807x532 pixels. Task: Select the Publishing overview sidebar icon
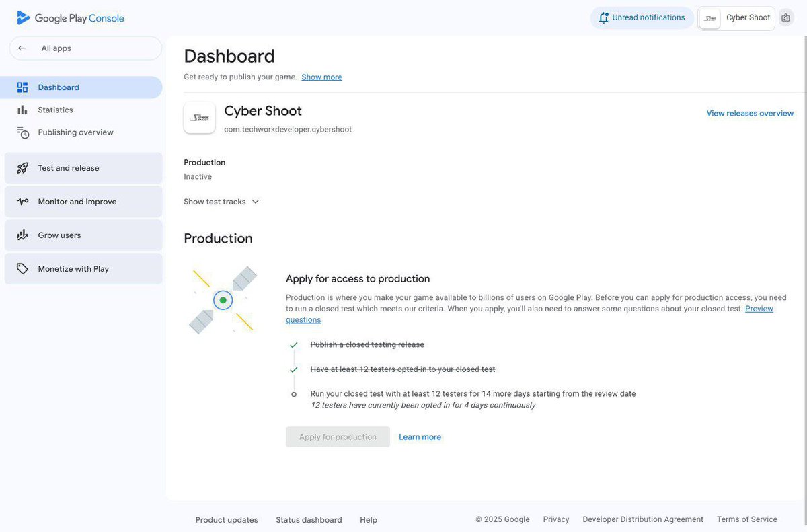(24, 132)
